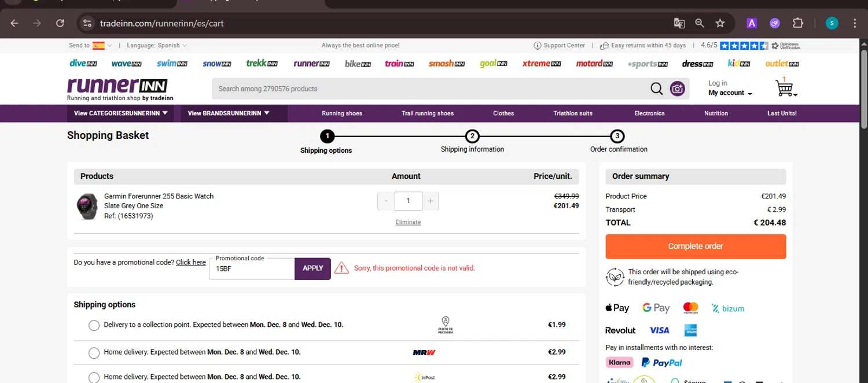868x383 pixels.
Task: Open Last Units! menu item
Action: click(782, 113)
